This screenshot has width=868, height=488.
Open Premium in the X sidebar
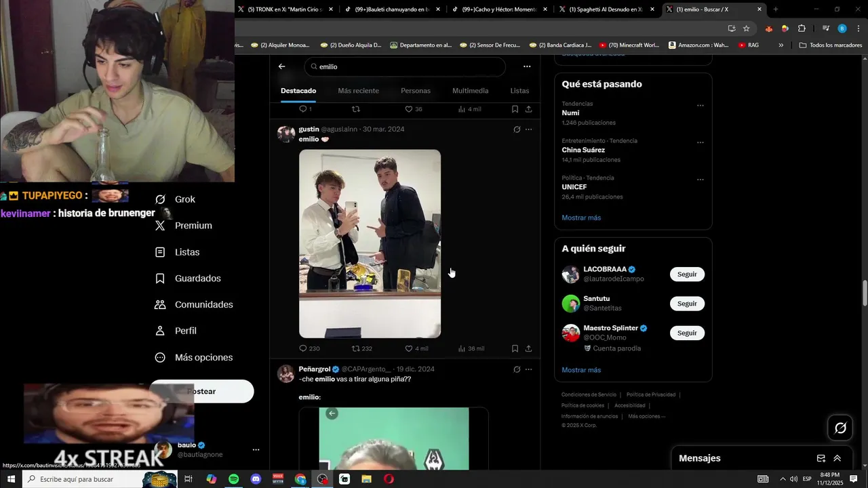[x=183, y=226]
